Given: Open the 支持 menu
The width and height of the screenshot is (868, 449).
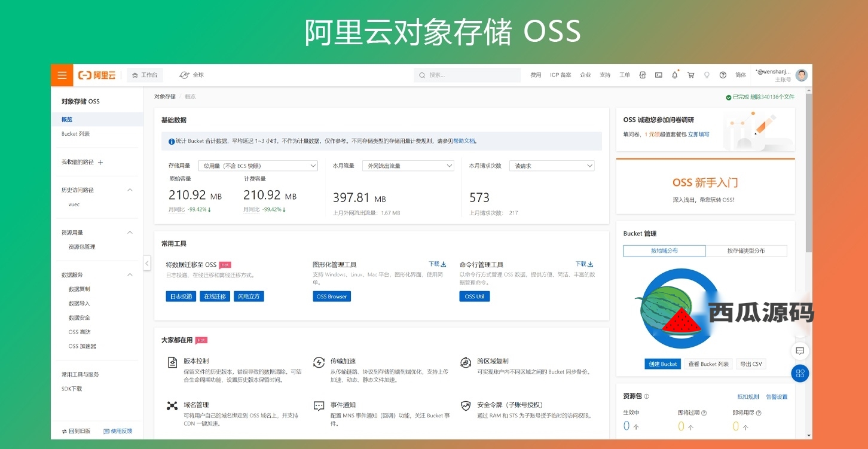Looking at the screenshot, I should 605,75.
